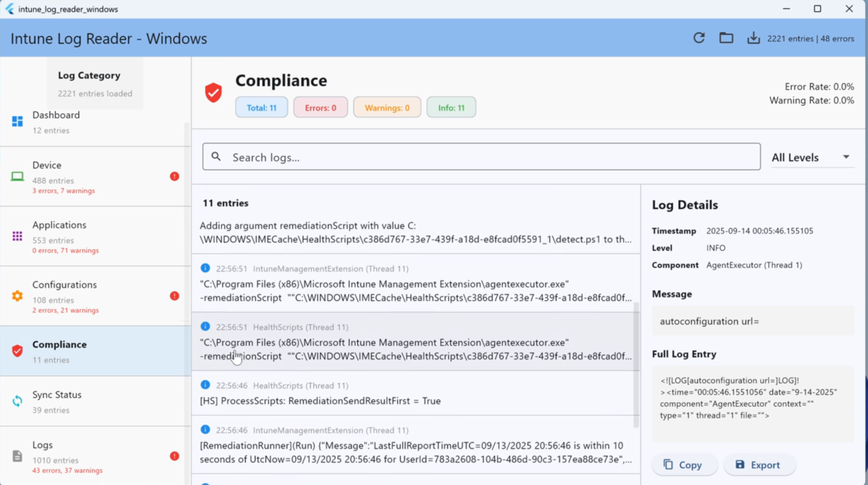
Task: Click the Copy button in Log Details
Action: click(685, 464)
